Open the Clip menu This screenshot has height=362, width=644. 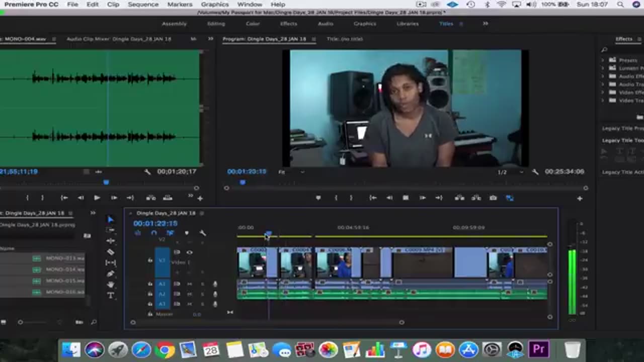(x=113, y=5)
